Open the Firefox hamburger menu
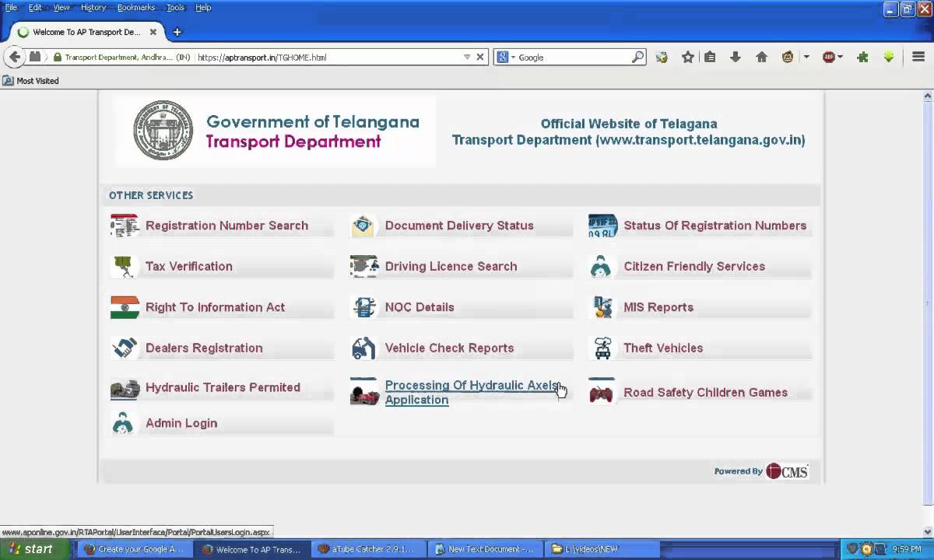Screen dimensions: 934x560 pos(918,57)
